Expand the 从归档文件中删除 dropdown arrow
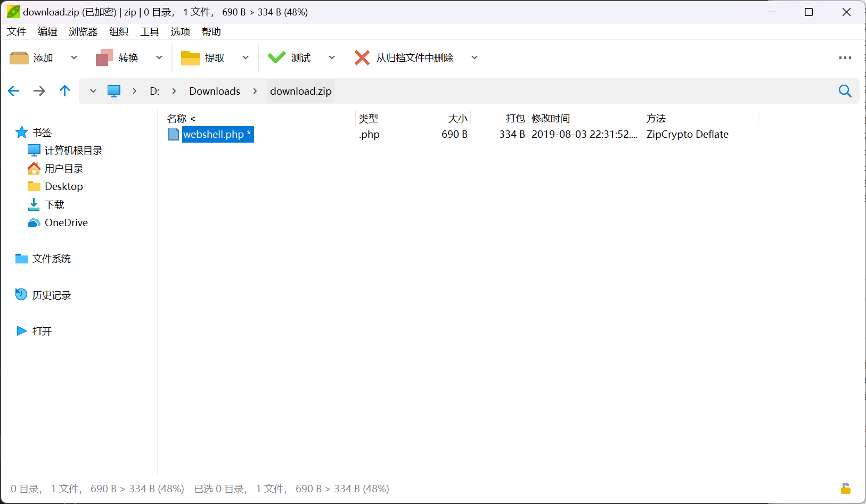The image size is (866, 504). point(475,57)
